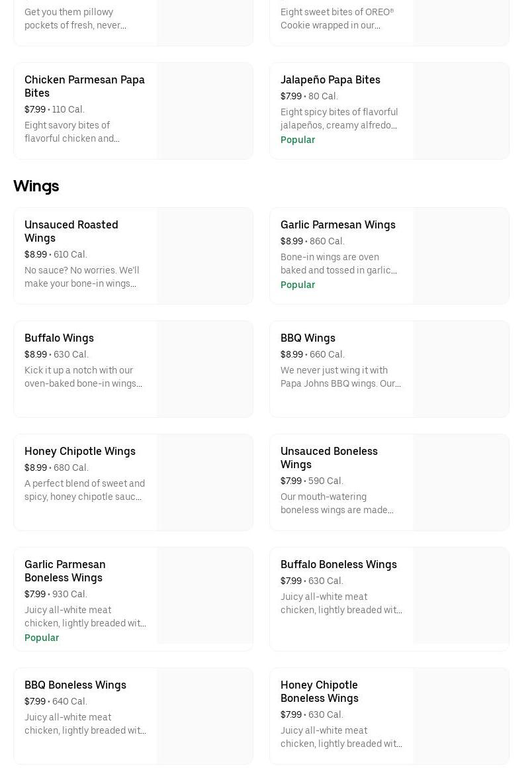Tap the BBQ Boneless Wings image thumbnail
Image resolution: width=532 pixels, height=782 pixels.
[x=204, y=716]
